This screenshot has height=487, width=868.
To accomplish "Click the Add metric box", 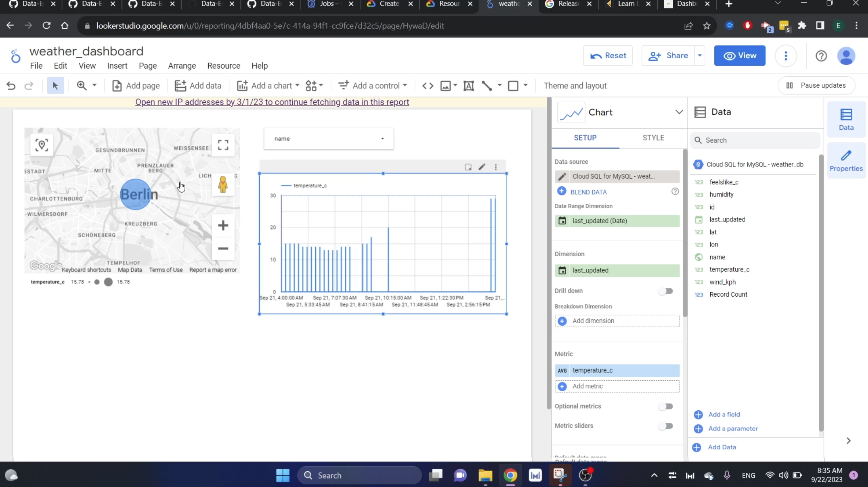I will [617, 386].
